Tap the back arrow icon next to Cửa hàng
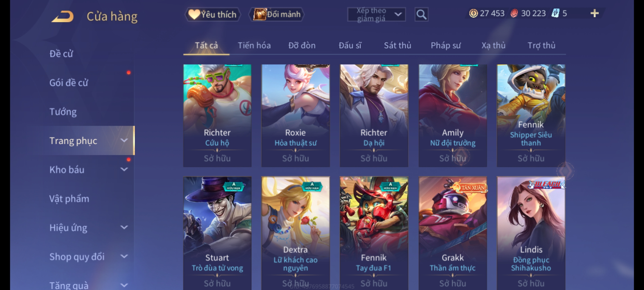 tap(63, 17)
